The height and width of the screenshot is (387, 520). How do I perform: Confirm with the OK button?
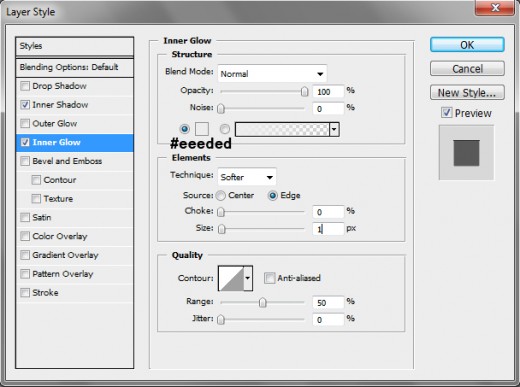467,45
